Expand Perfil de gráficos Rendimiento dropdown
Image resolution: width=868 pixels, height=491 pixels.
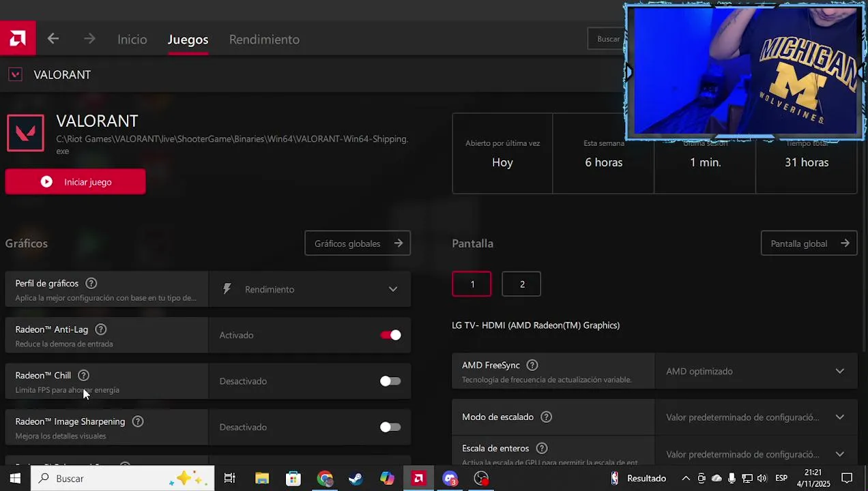pyautogui.click(x=310, y=289)
